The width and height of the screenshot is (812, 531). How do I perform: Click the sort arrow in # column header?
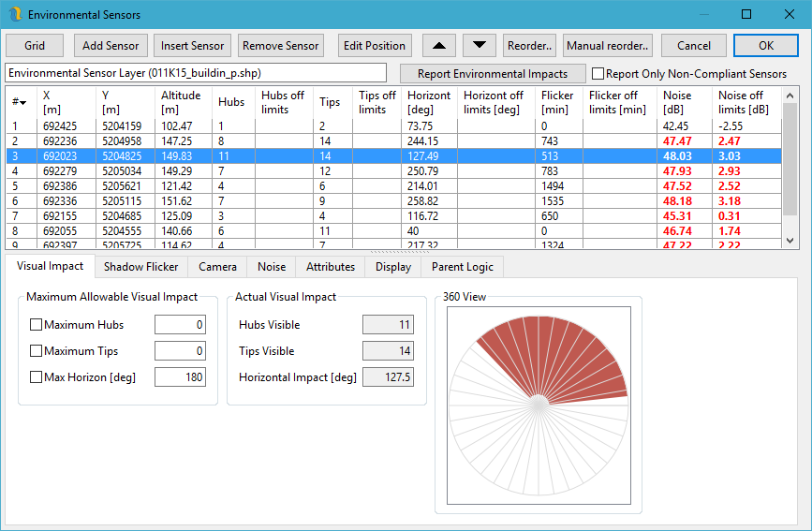point(22,102)
